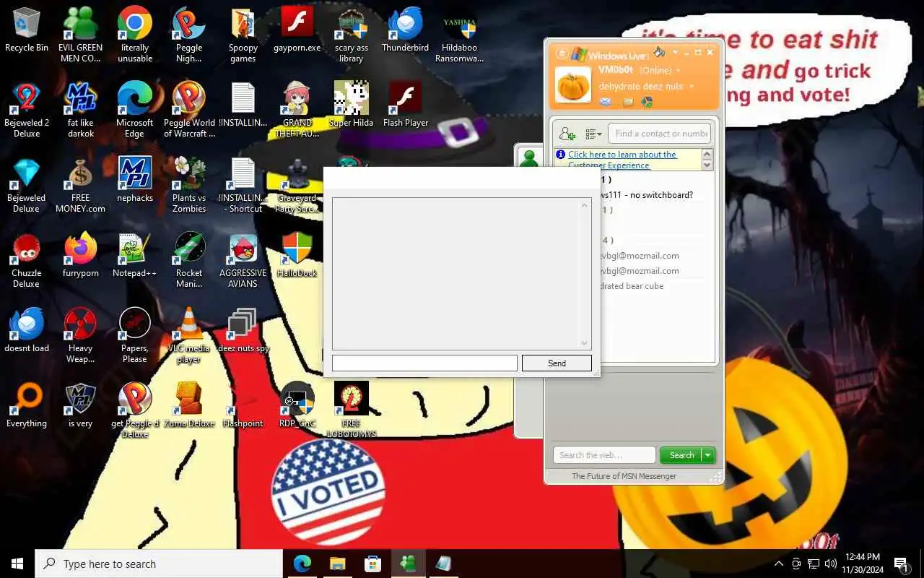Open the Super Hilda desktop icon
Image resolution: width=924 pixels, height=578 pixels.
click(352, 105)
